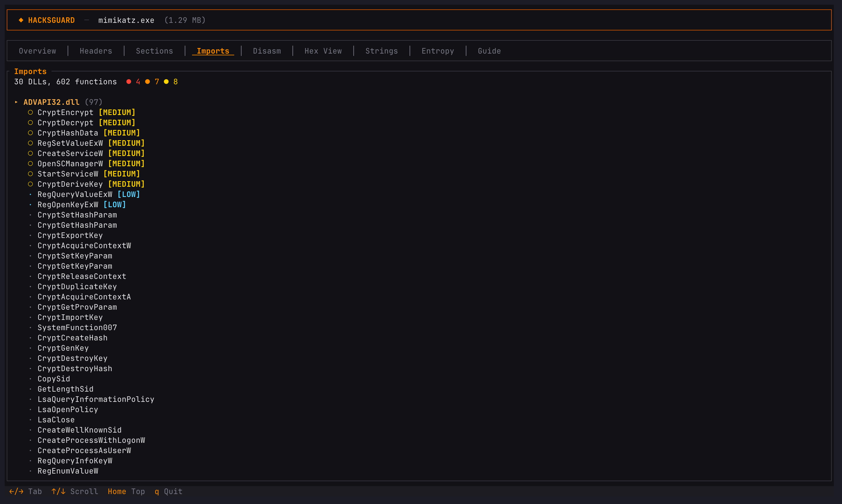Open the Headers tab
Image resolution: width=842 pixels, height=504 pixels.
96,51
